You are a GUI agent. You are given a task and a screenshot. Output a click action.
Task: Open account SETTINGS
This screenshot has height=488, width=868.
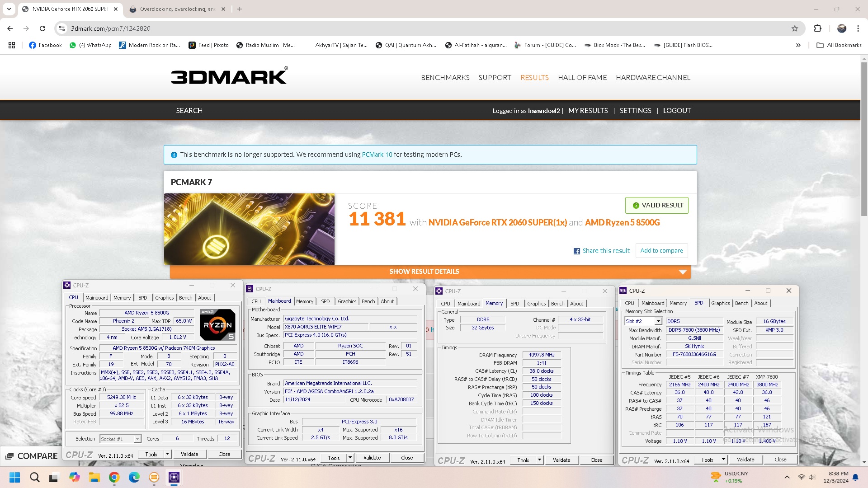point(635,111)
